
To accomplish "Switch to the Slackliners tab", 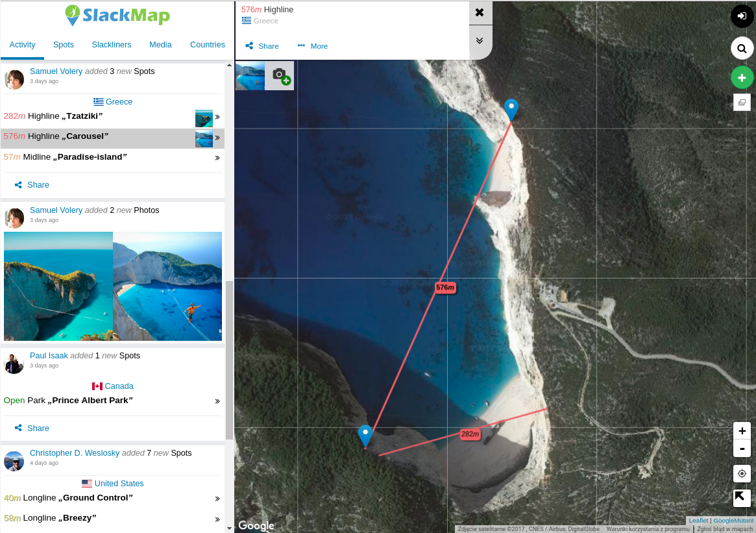I will 112,45.
